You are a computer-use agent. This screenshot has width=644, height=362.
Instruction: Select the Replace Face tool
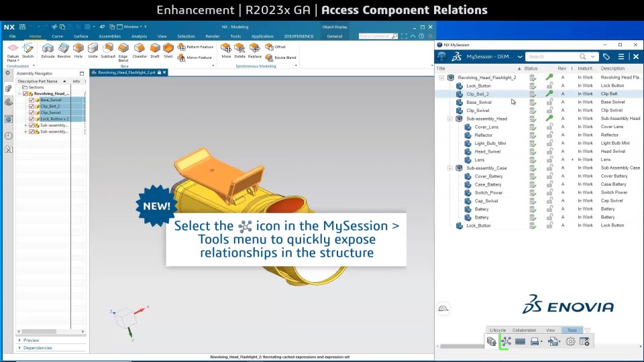coord(255,50)
